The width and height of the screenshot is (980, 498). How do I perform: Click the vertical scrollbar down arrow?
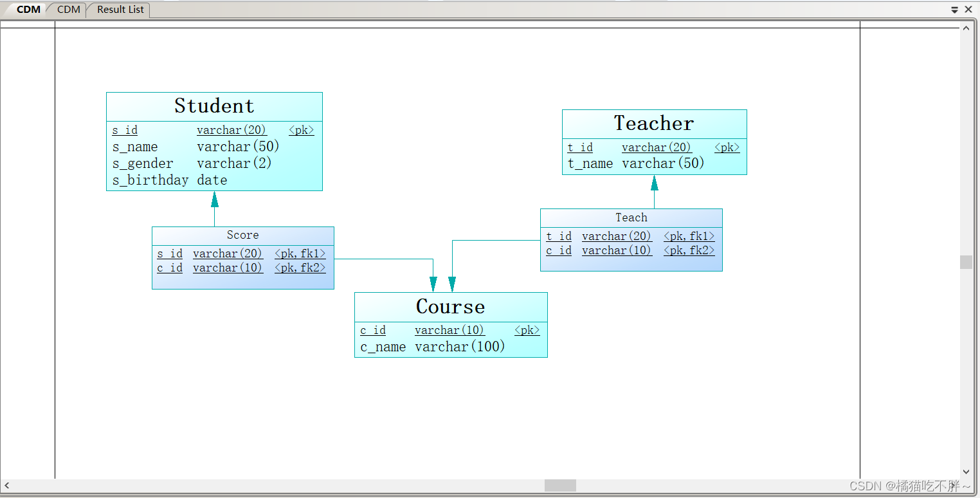tap(966, 472)
